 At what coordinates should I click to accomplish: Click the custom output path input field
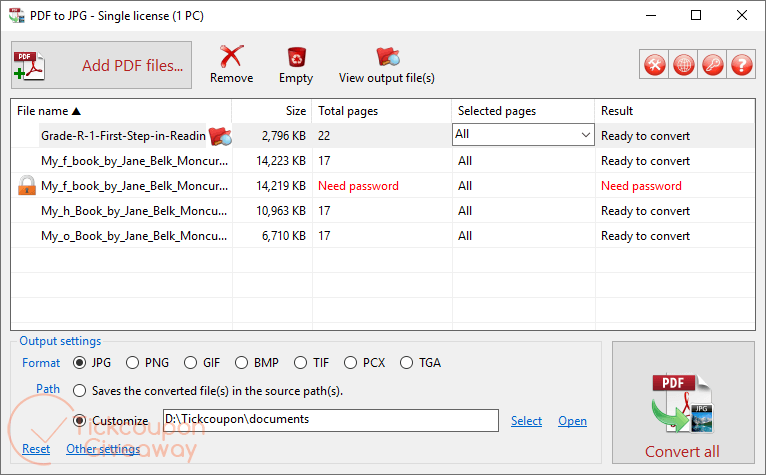(331, 420)
